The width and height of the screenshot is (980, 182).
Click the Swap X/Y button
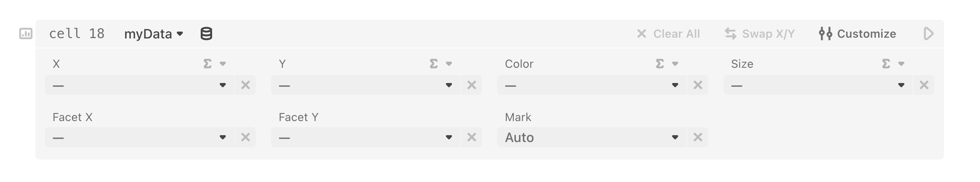pyautogui.click(x=760, y=34)
